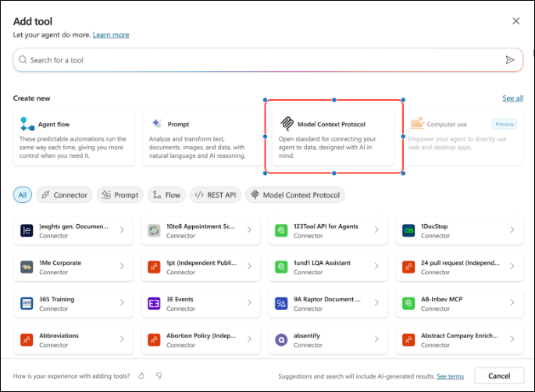Click the thumbs down feedback icon

click(159, 376)
